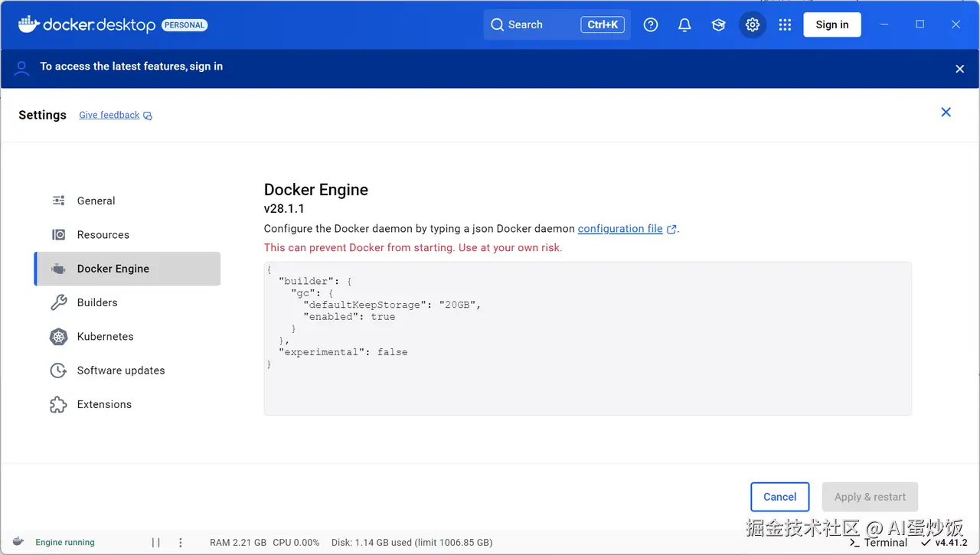Click the v28.1.1 version text
The height and width of the screenshot is (555, 980).
(x=284, y=208)
